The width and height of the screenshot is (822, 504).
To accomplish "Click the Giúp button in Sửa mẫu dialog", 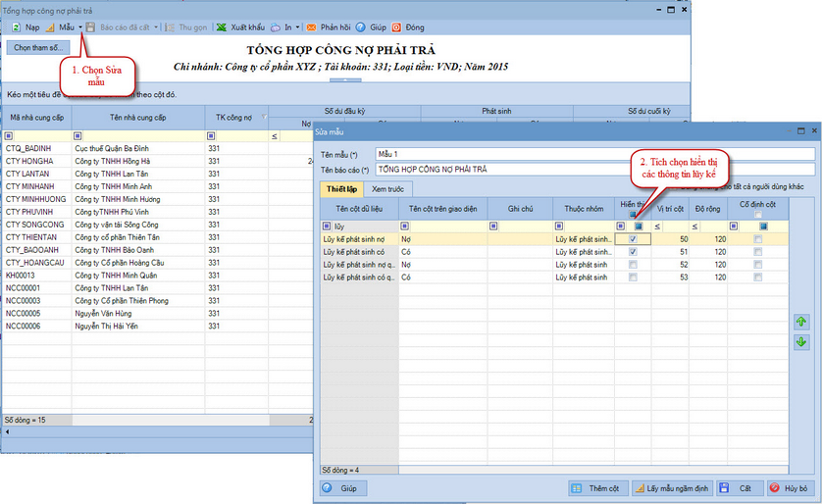I will click(x=343, y=488).
